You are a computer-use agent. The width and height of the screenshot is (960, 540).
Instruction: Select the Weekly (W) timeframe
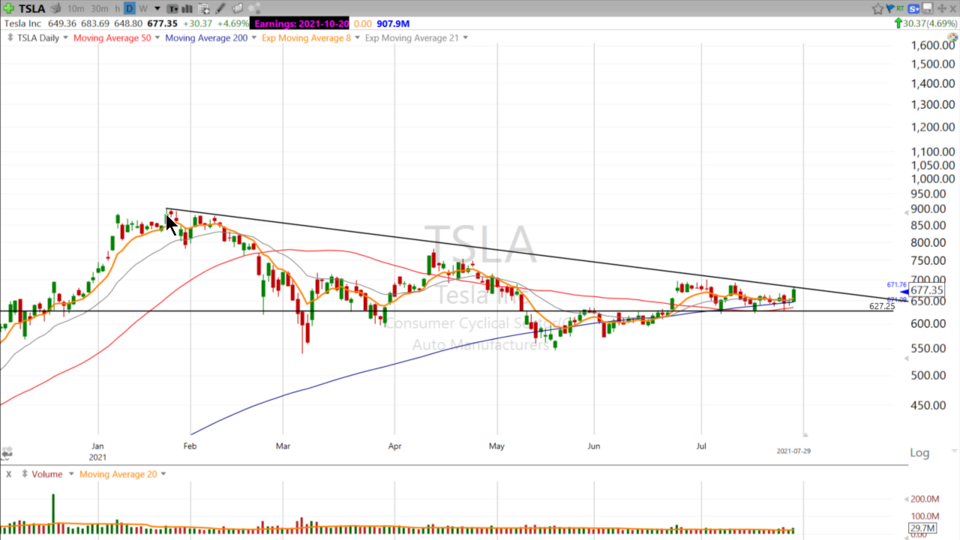point(143,9)
